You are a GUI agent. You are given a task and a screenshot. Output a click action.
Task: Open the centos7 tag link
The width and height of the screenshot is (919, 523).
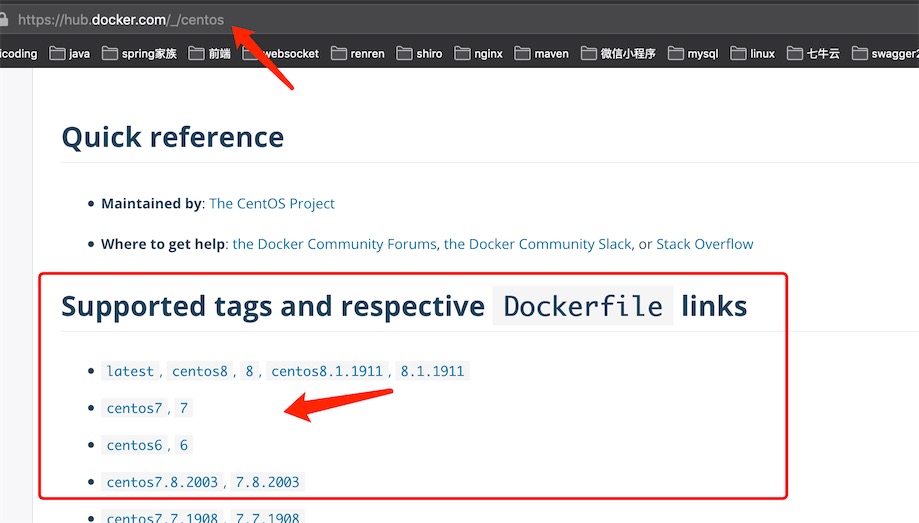[x=134, y=408]
